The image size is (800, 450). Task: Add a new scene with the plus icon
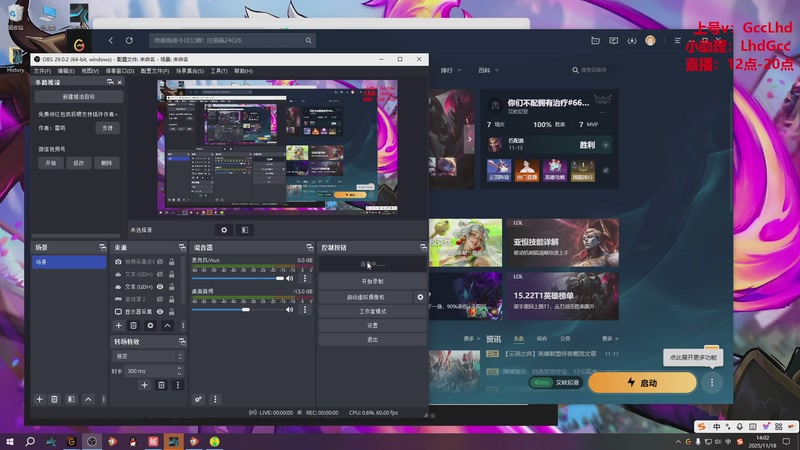coord(39,399)
